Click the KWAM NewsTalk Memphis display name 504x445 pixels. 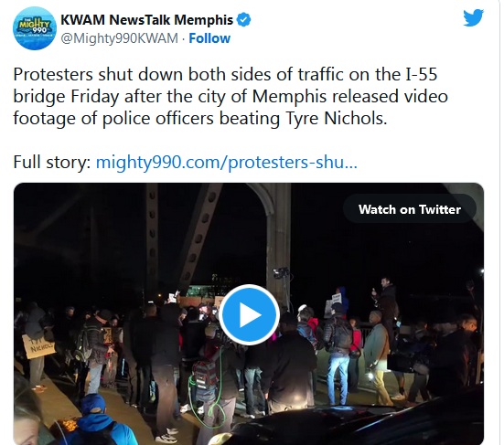click(146, 20)
